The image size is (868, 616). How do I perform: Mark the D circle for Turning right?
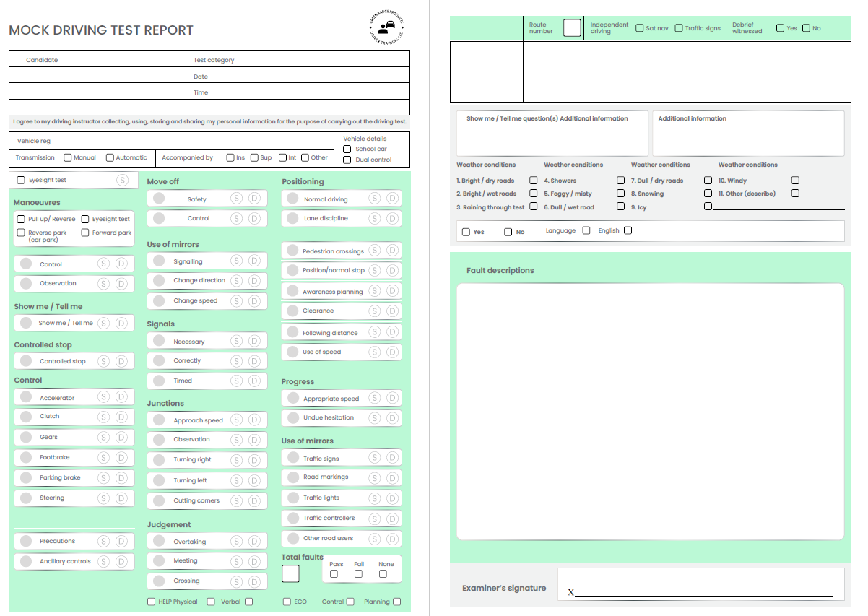[x=254, y=459]
